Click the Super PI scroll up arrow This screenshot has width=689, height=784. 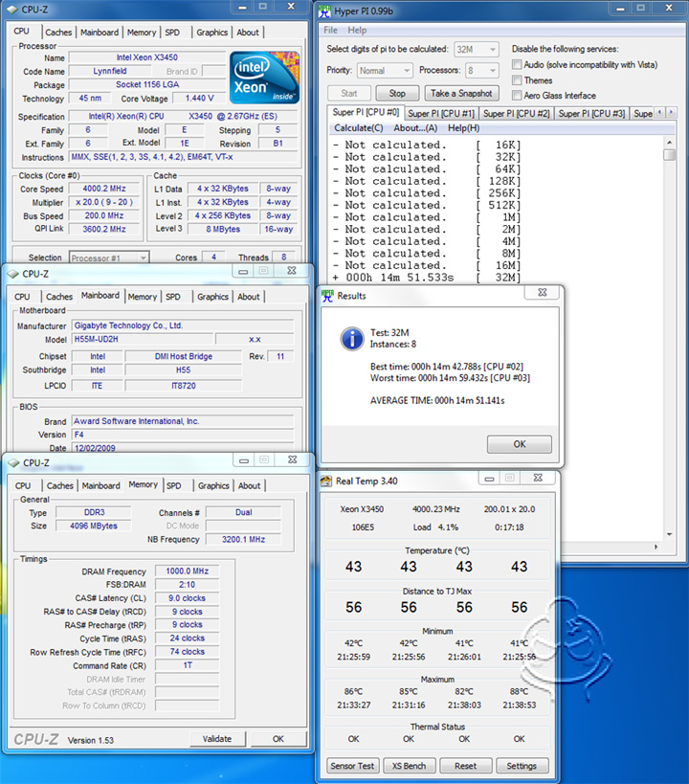[x=669, y=143]
